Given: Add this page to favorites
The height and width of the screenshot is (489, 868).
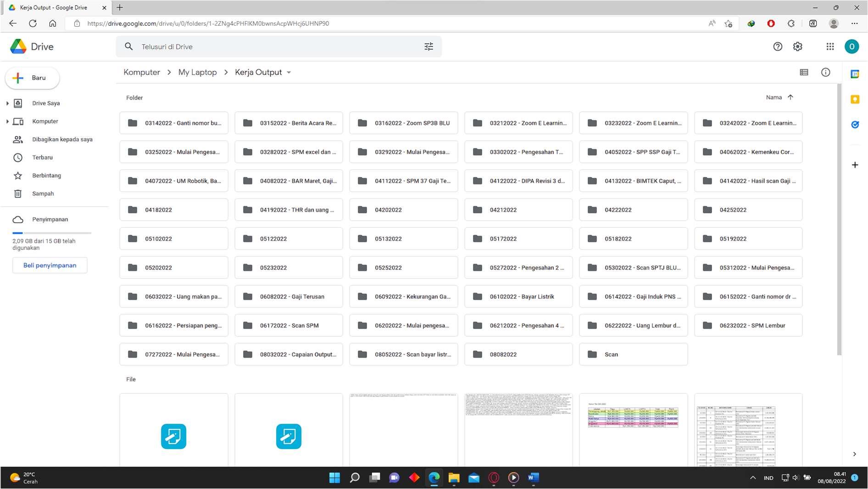Looking at the screenshot, I should pyautogui.click(x=729, y=23).
